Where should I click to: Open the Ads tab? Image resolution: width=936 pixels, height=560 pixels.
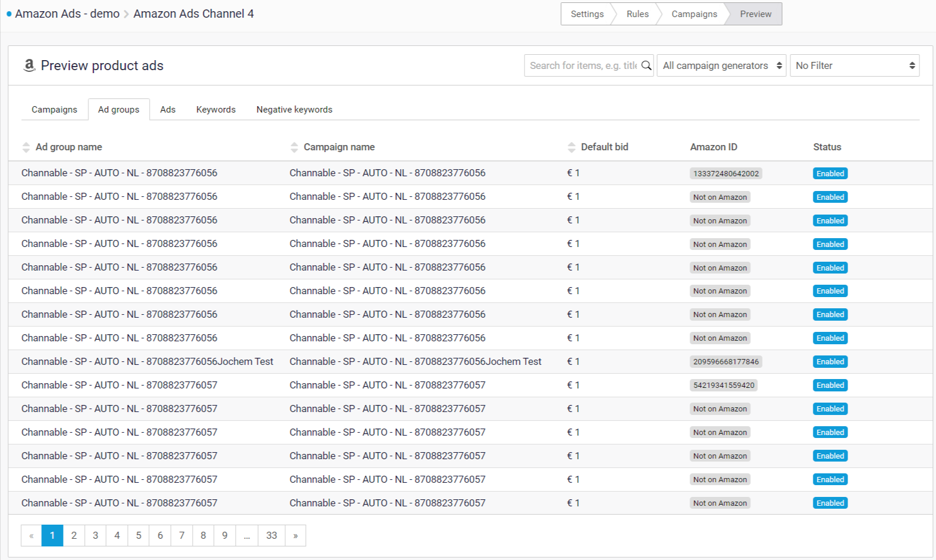pyautogui.click(x=168, y=110)
